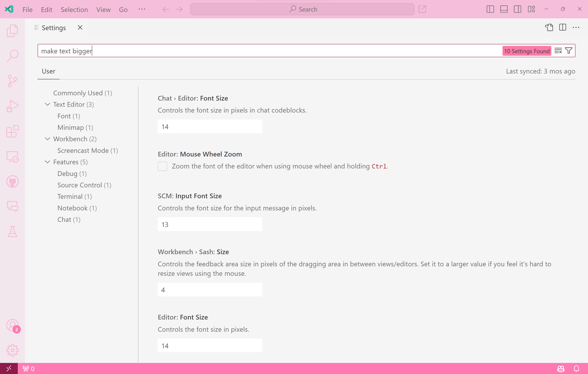Open the Extensions view

coord(12,131)
